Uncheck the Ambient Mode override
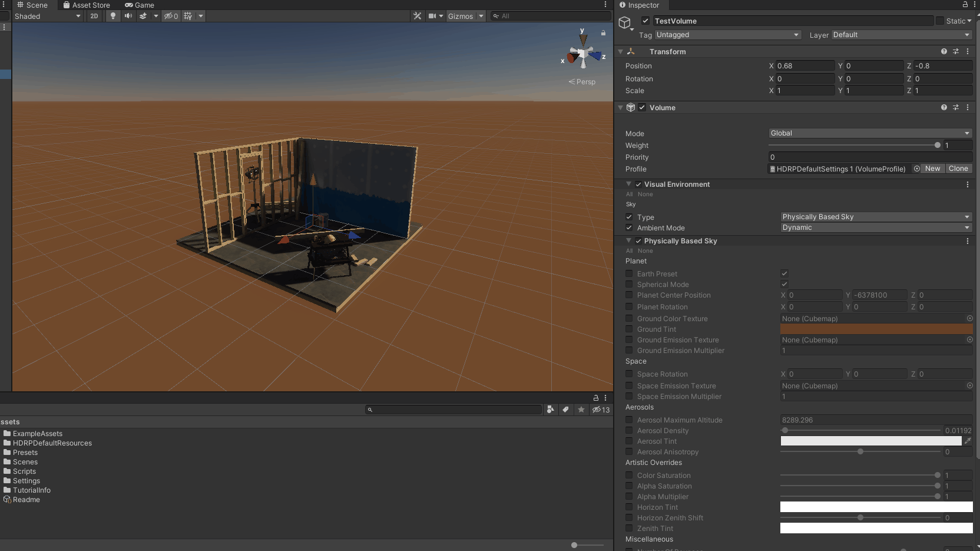This screenshot has width=980, height=551. (x=629, y=227)
